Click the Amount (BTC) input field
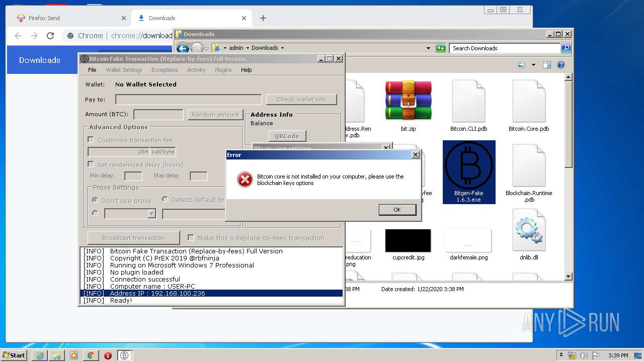 (158, 115)
